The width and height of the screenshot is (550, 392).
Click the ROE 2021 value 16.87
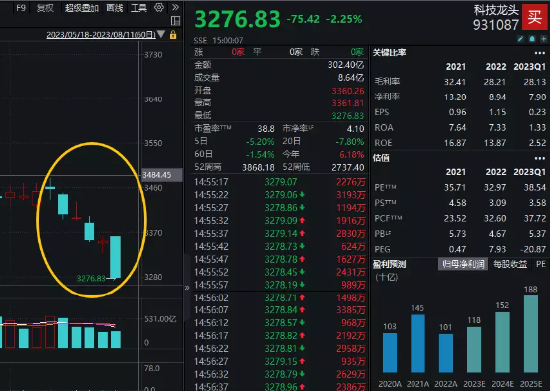pos(455,143)
